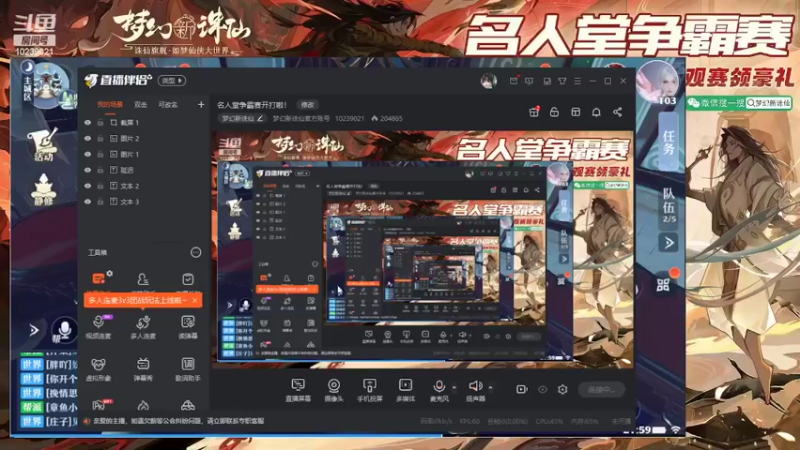Screen dimensions: 800x450
Task: Open the layout panel icon above preview
Action: [576, 112]
